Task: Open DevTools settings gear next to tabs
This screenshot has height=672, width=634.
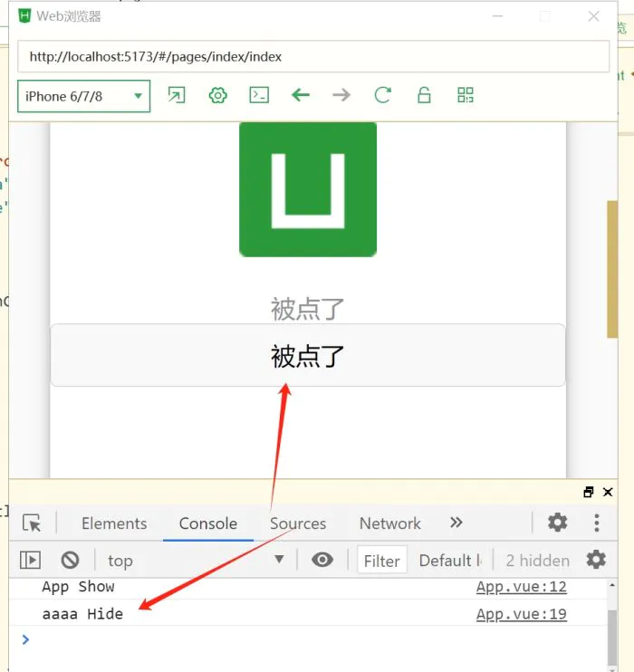Action: 557,523
